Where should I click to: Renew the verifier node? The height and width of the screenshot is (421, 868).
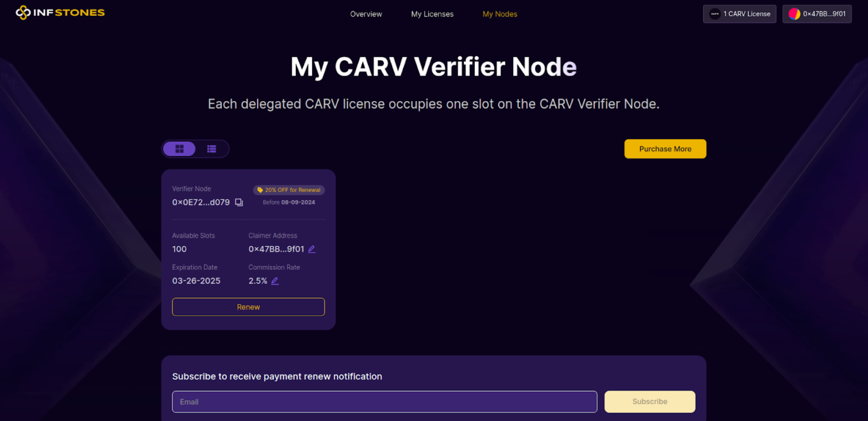click(248, 307)
